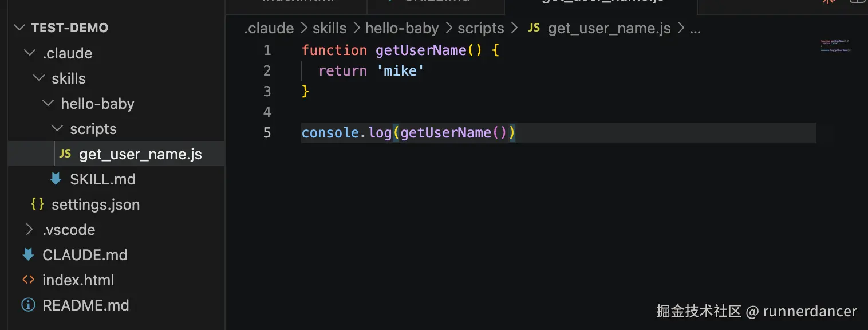Click the markdown arrow icon next to SKILL.md

[x=56, y=179]
